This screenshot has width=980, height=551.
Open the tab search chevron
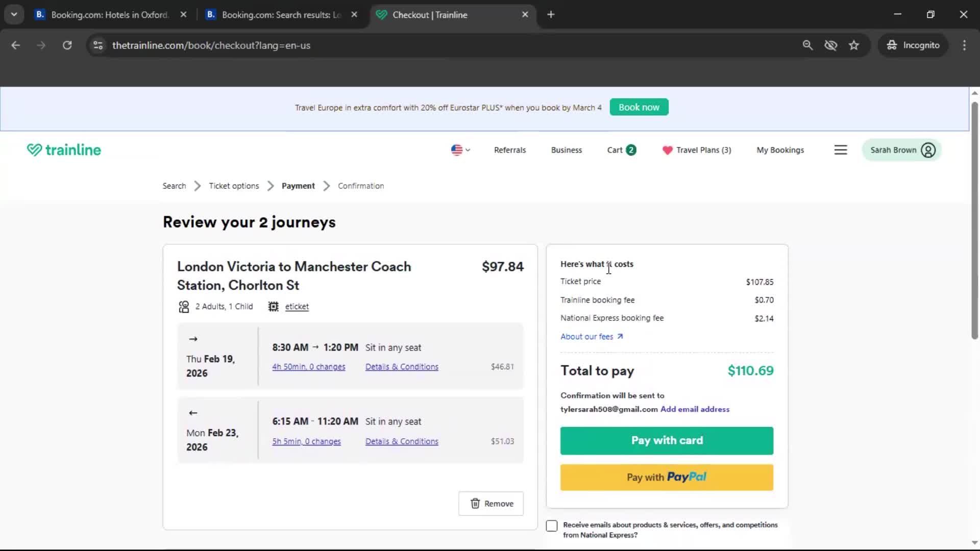tap(14, 14)
